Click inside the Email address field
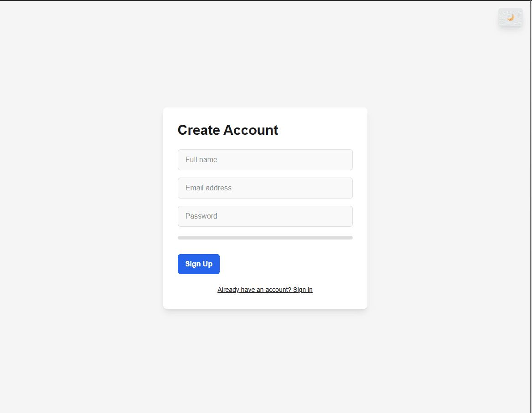 point(265,188)
